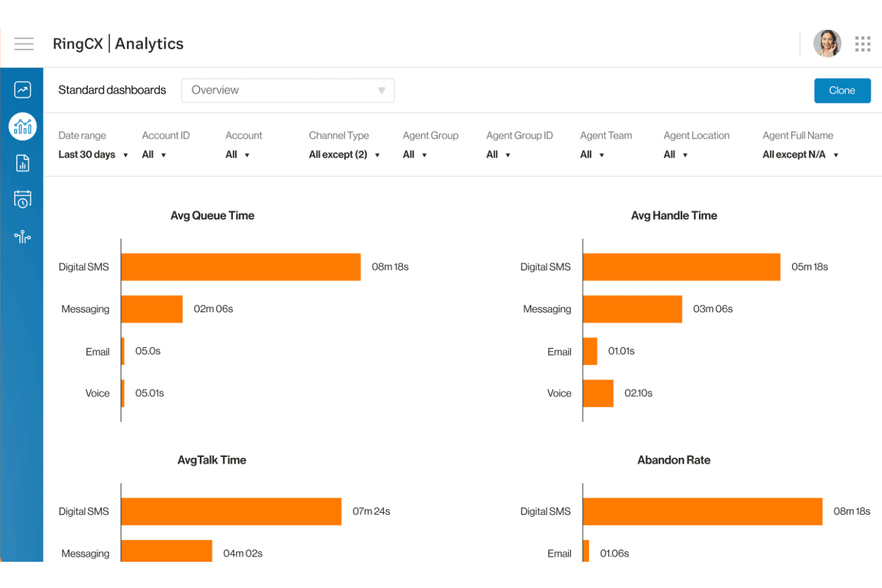
Task: Click Digital SMS bar in Avg Handle Time
Action: [682, 267]
